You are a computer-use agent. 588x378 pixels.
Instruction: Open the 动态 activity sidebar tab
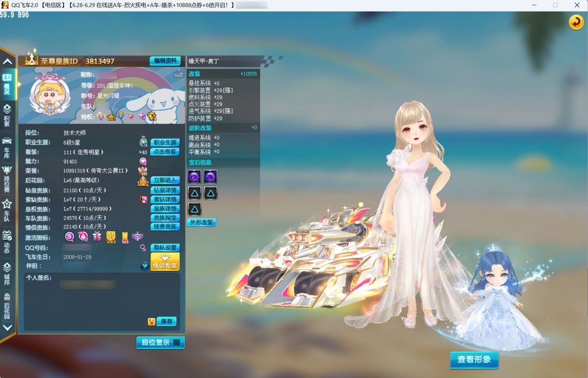(7, 242)
